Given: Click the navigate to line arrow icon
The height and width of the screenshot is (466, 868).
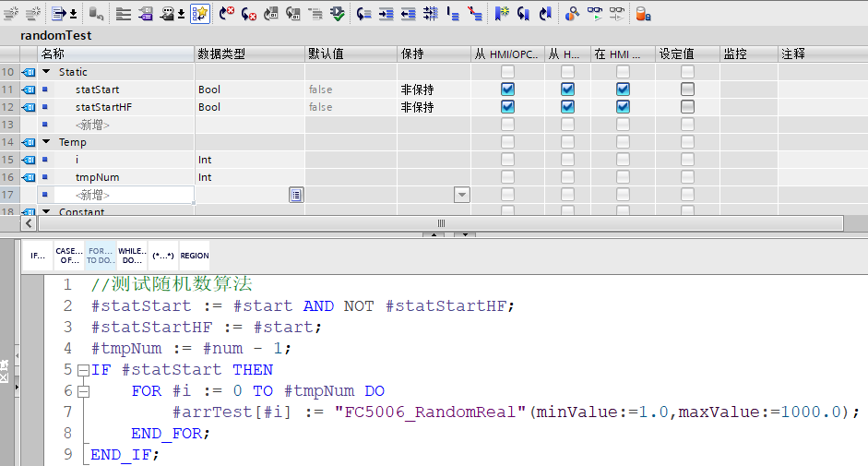Looking at the screenshot, I should tap(363, 13).
